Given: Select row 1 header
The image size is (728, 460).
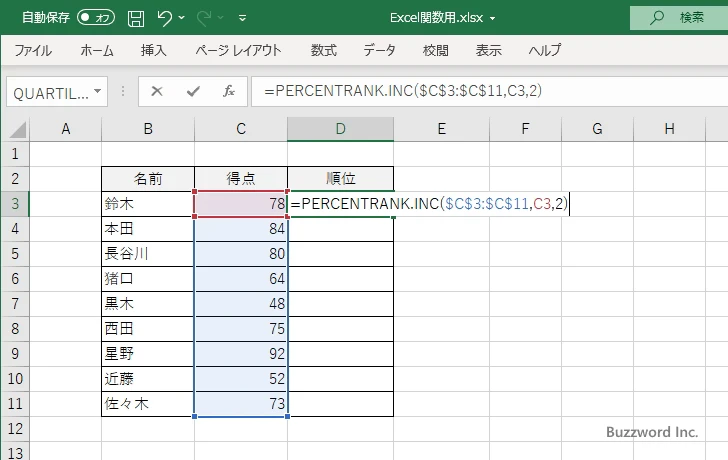Looking at the screenshot, I should coord(15,154).
